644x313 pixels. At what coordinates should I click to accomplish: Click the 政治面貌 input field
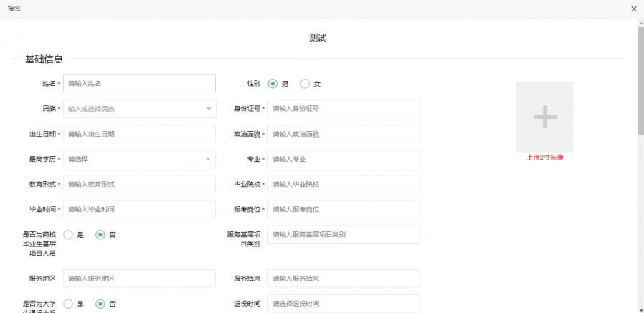tap(344, 134)
